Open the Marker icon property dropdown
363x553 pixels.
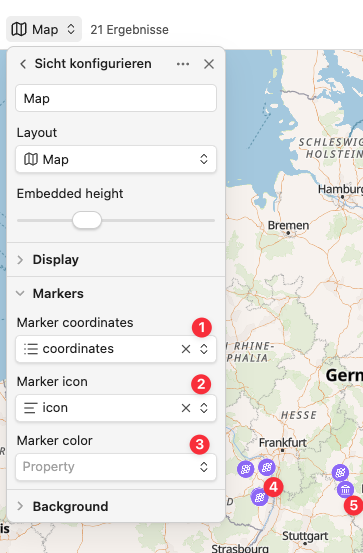click(x=204, y=408)
